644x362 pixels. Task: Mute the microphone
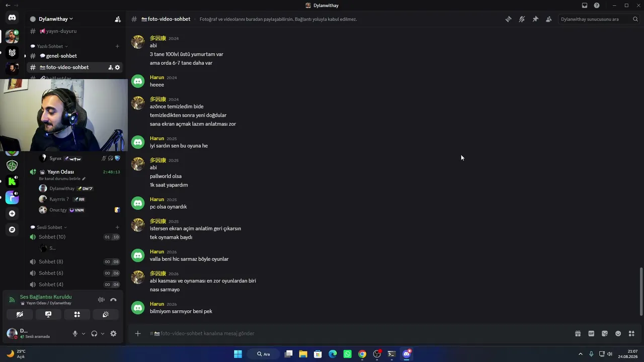coord(75,333)
